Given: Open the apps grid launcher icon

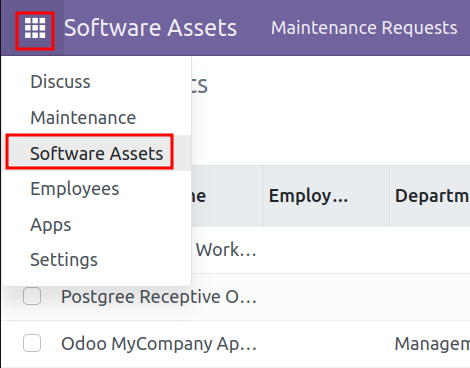Looking at the screenshot, I should 35,28.
